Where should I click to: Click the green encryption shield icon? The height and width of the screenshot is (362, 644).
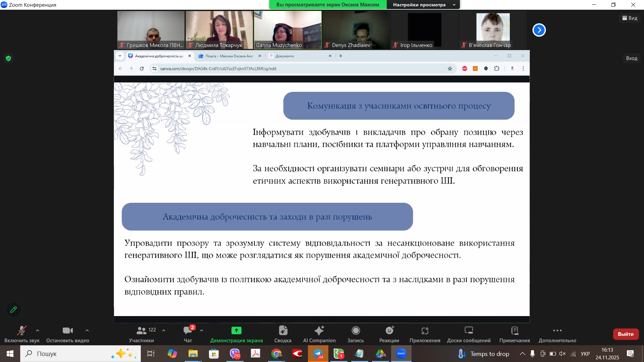(9, 58)
